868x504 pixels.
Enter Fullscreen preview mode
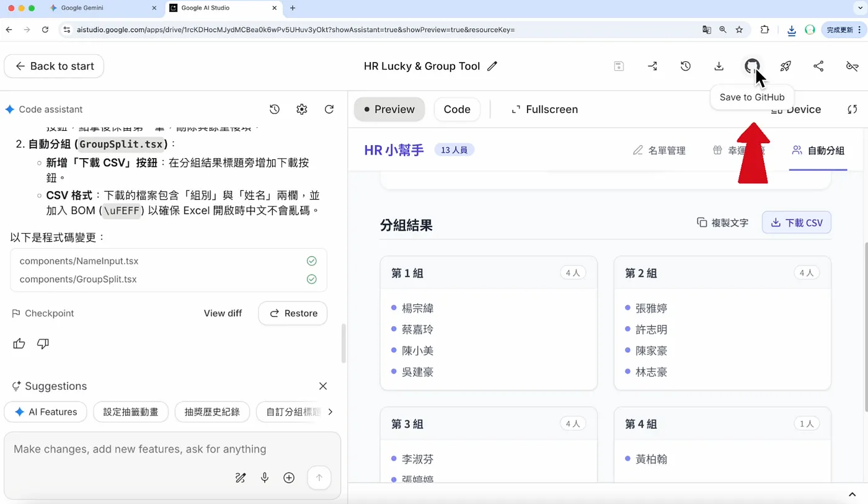[544, 109]
